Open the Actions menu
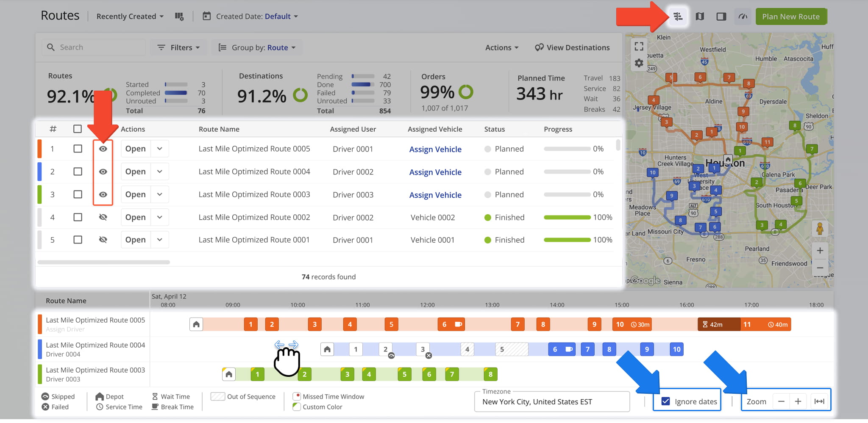Image resolution: width=868 pixels, height=423 pixels. (502, 47)
